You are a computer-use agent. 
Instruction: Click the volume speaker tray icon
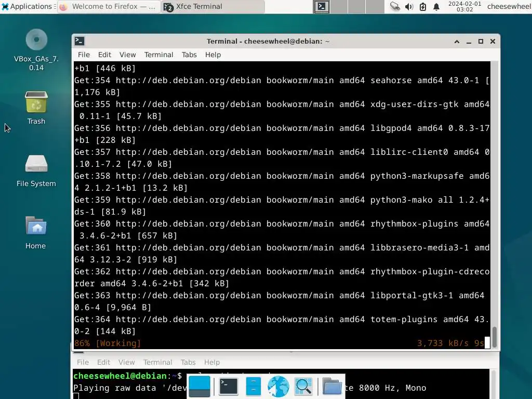click(x=409, y=6)
